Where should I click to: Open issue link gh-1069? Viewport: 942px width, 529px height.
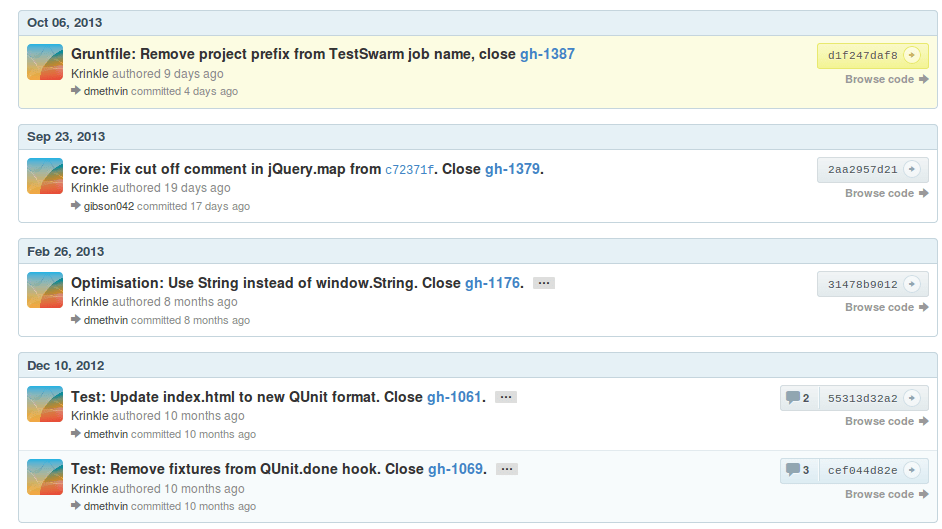(x=455, y=469)
